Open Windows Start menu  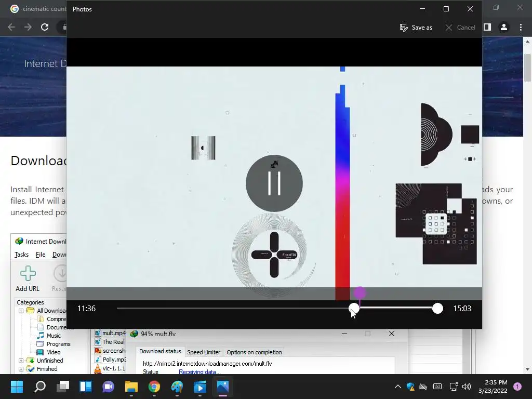(x=17, y=387)
